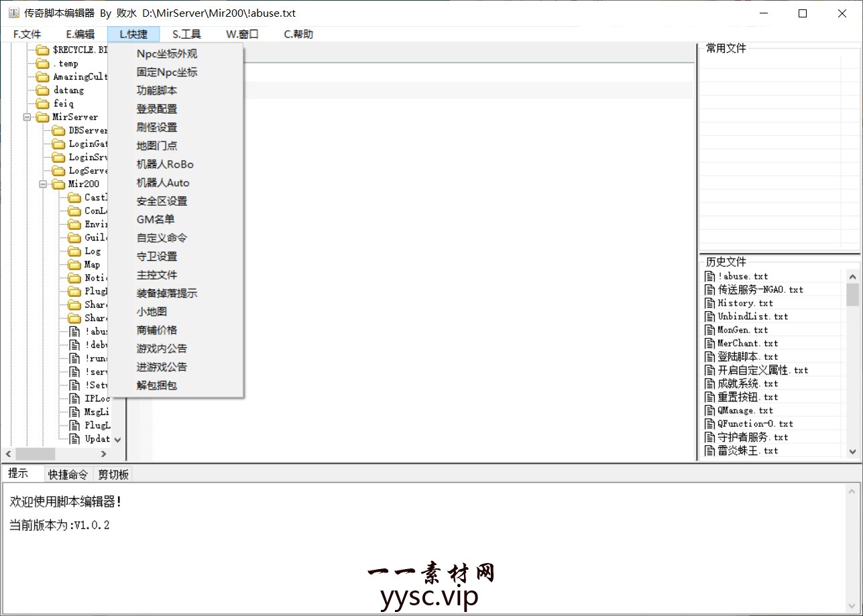The width and height of the screenshot is (863, 616).
Task: Open UnbindList.txt file icon
Action: 710,316
